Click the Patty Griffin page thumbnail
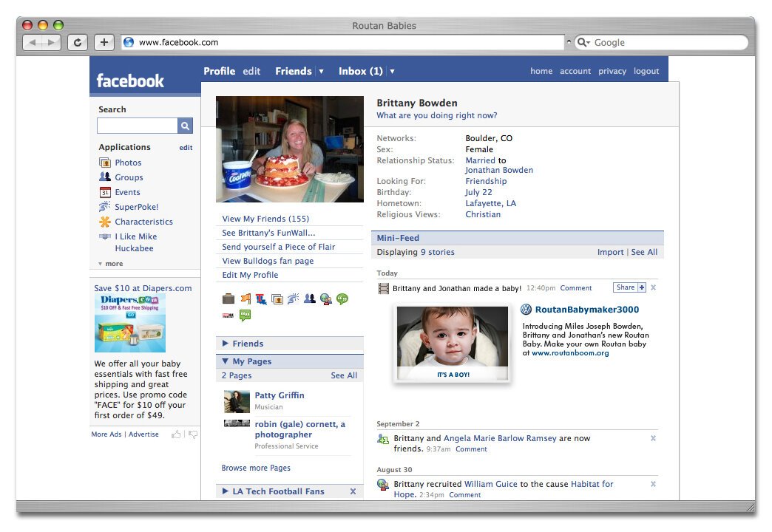This screenshot has width=772, height=532. coord(237,401)
